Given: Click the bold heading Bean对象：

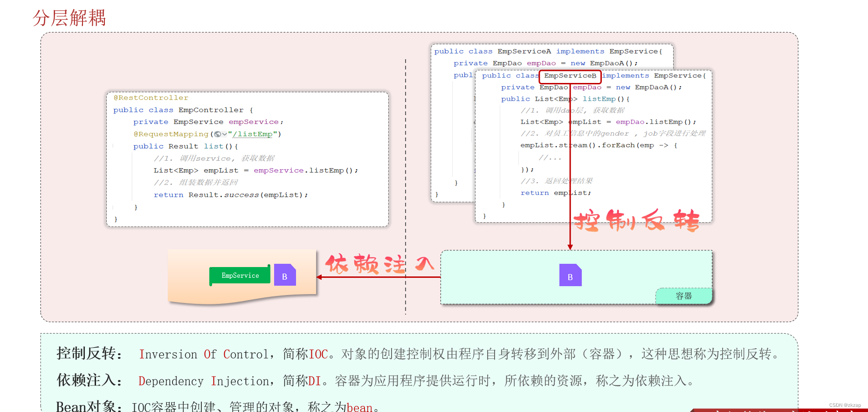Looking at the screenshot, I should point(90,406).
